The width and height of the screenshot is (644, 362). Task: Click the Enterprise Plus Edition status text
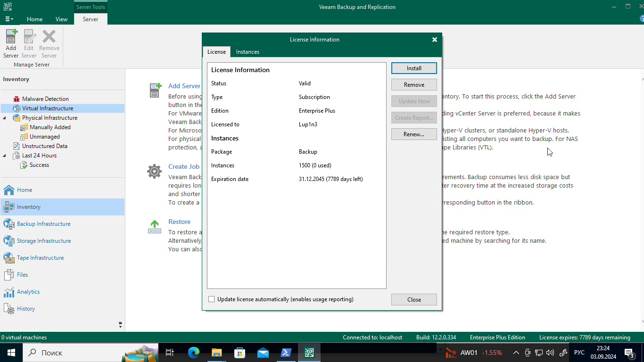point(497,337)
